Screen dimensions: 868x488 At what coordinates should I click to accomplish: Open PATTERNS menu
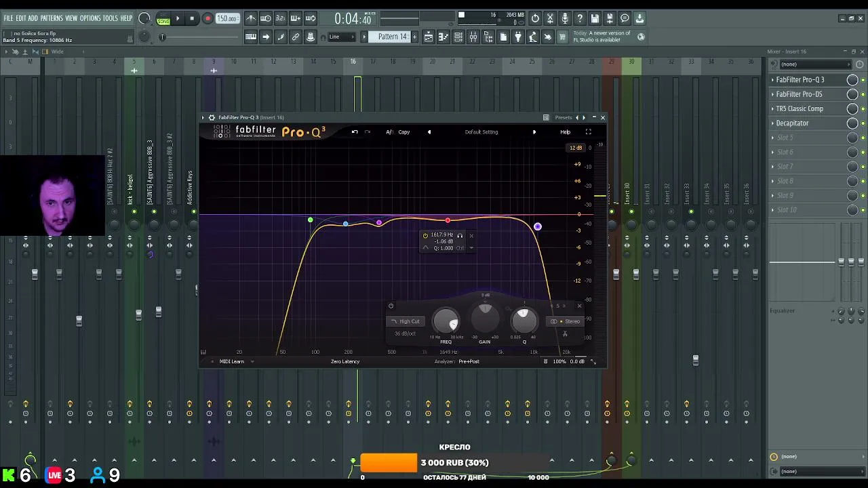click(x=52, y=18)
